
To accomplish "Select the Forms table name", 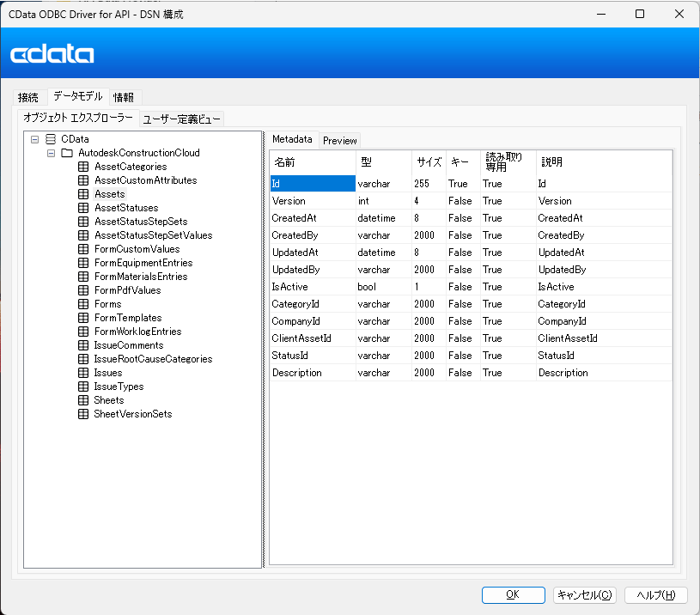I will pos(108,304).
